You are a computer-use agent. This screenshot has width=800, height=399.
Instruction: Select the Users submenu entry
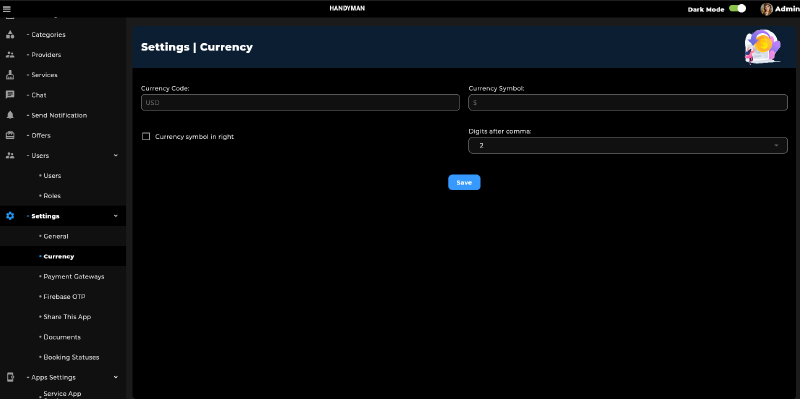(x=52, y=176)
